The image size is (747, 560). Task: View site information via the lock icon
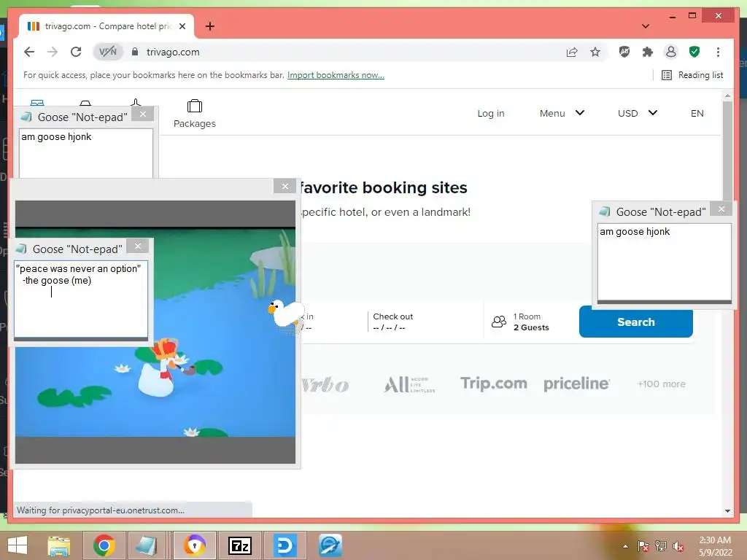coord(135,52)
